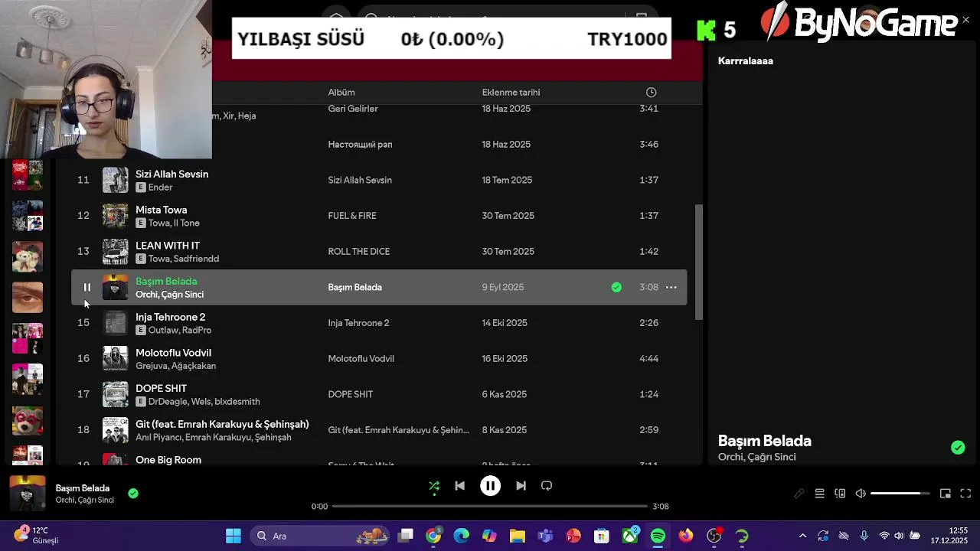Image resolution: width=980 pixels, height=551 pixels.
Task: Open the lyrics microphone icon
Action: click(x=799, y=494)
